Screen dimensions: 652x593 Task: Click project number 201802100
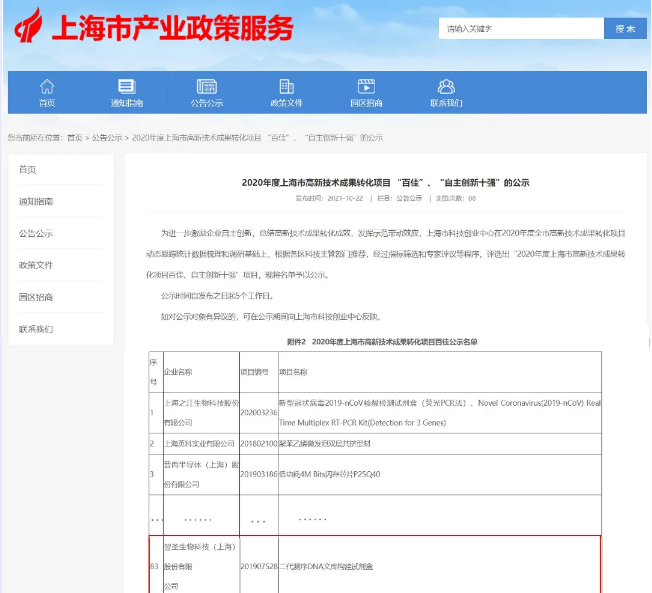click(259, 444)
